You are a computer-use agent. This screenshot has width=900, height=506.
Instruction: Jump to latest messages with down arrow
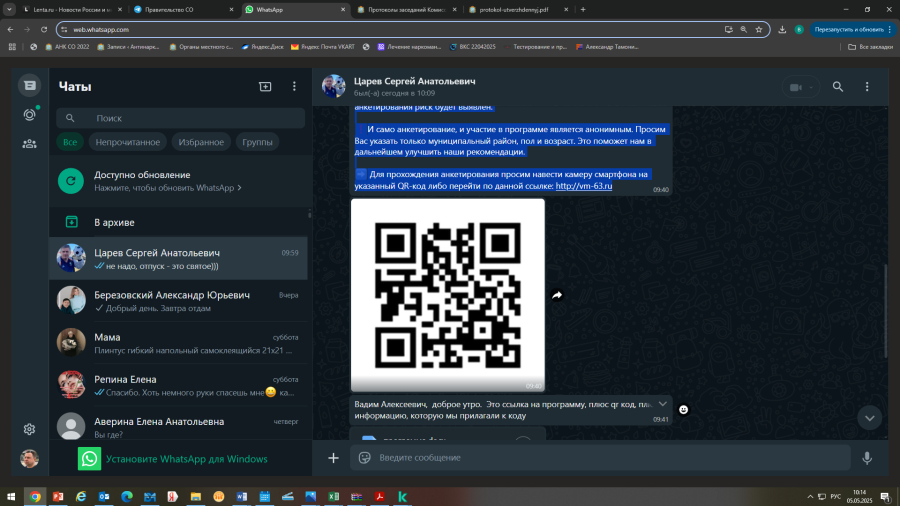(870, 418)
